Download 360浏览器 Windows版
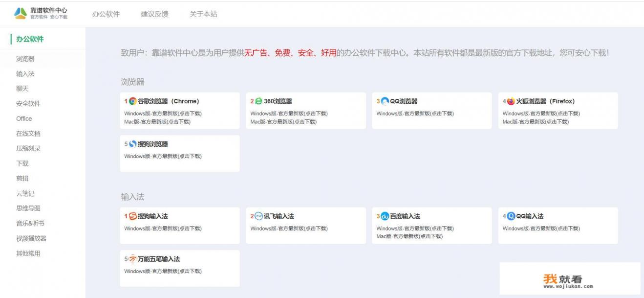Viewport: 644px width, 298px height. pyautogui.click(x=289, y=114)
